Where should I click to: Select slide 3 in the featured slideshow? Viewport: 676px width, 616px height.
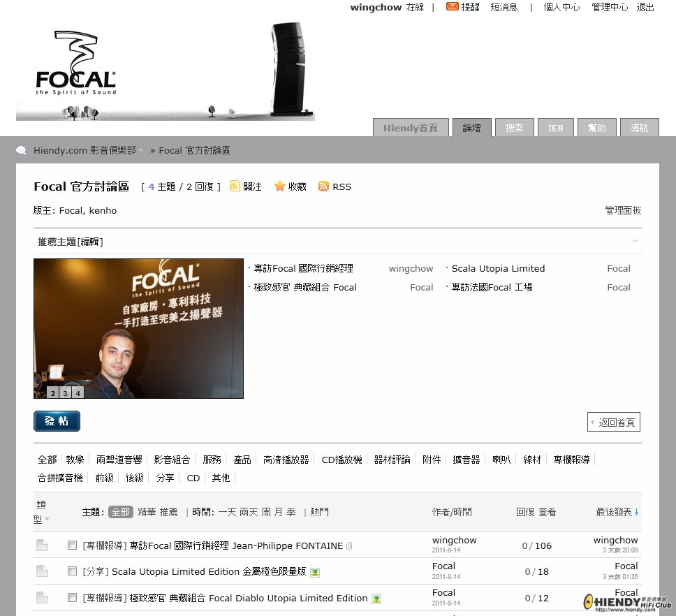[65, 393]
